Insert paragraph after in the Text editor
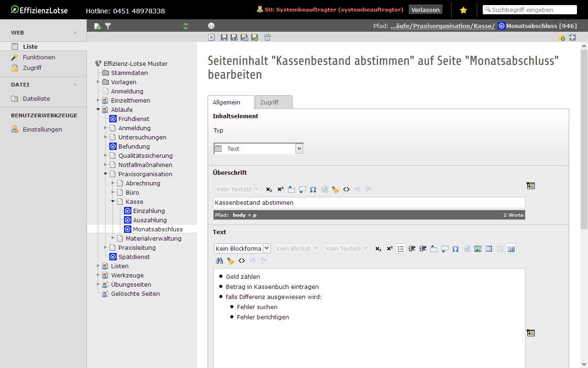This screenshot has width=588, height=368. [445, 249]
